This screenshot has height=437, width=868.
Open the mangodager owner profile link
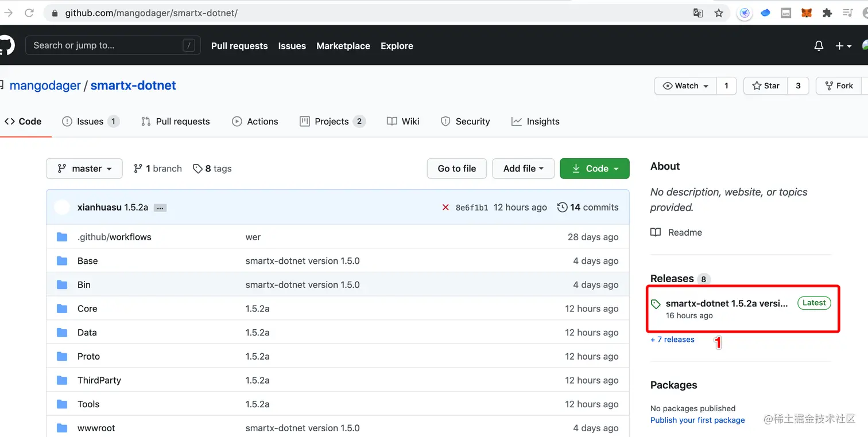point(45,85)
